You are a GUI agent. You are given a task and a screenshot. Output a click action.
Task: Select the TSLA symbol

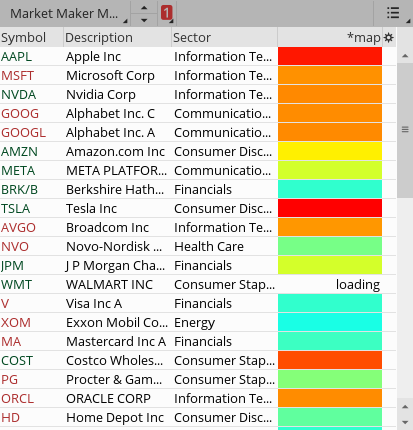pyautogui.click(x=15, y=209)
